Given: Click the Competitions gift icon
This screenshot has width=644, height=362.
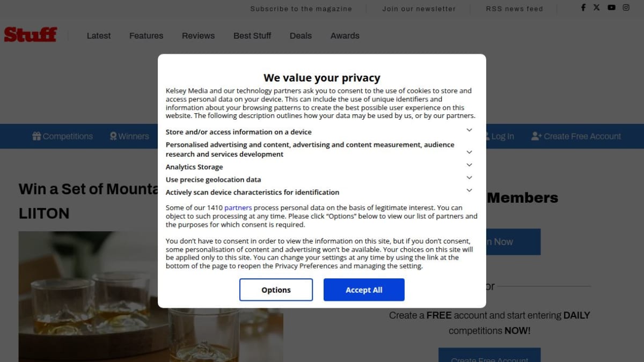Looking at the screenshot, I should point(36,136).
